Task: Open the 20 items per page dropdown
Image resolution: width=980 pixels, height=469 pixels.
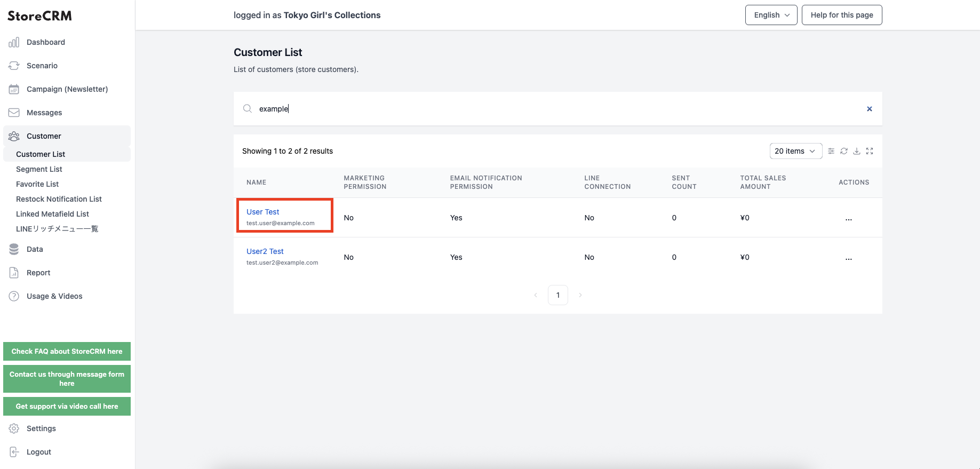Action: pos(796,151)
